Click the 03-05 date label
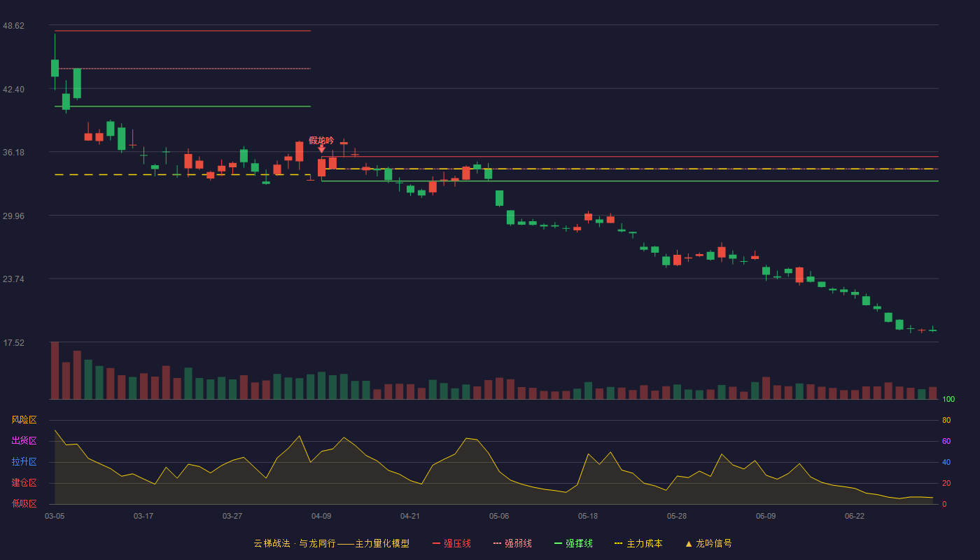The width and height of the screenshot is (980, 560). click(55, 516)
